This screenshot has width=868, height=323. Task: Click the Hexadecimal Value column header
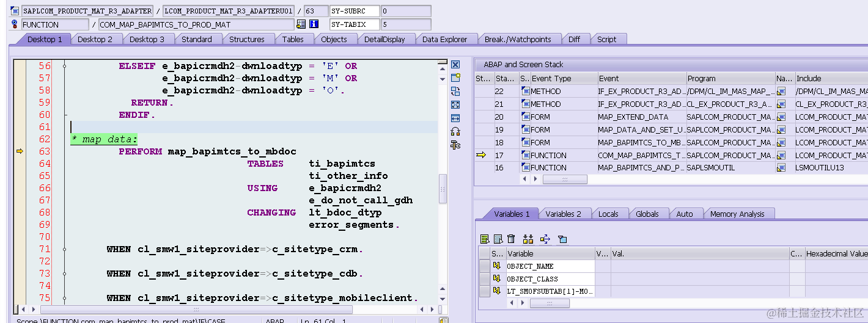(x=836, y=253)
